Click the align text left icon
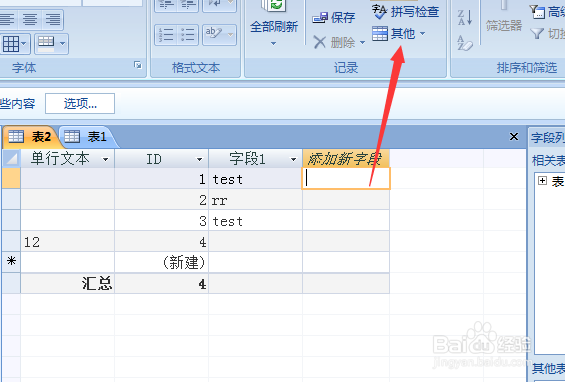This screenshot has width=565, height=382. pos(7,19)
